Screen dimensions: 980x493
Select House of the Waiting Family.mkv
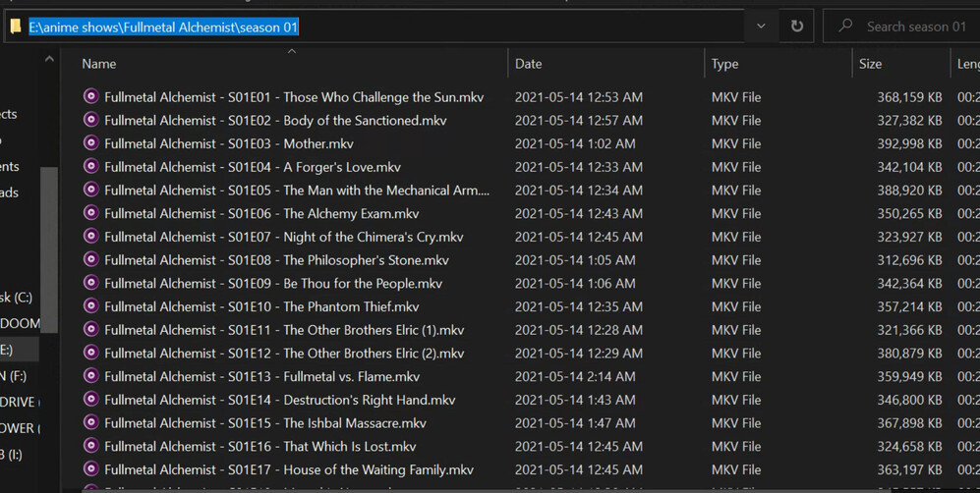point(289,469)
